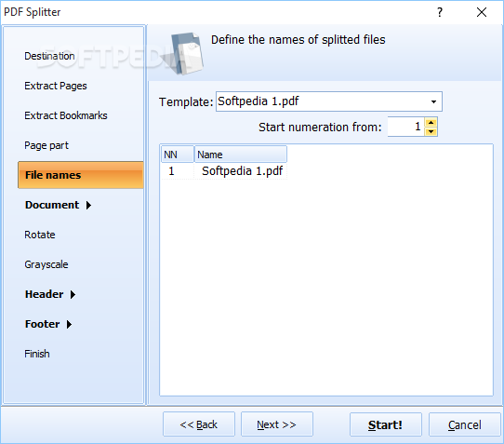Sort by NN column header
Viewport: 504px width, 444px height.
pyautogui.click(x=178, y=155)
